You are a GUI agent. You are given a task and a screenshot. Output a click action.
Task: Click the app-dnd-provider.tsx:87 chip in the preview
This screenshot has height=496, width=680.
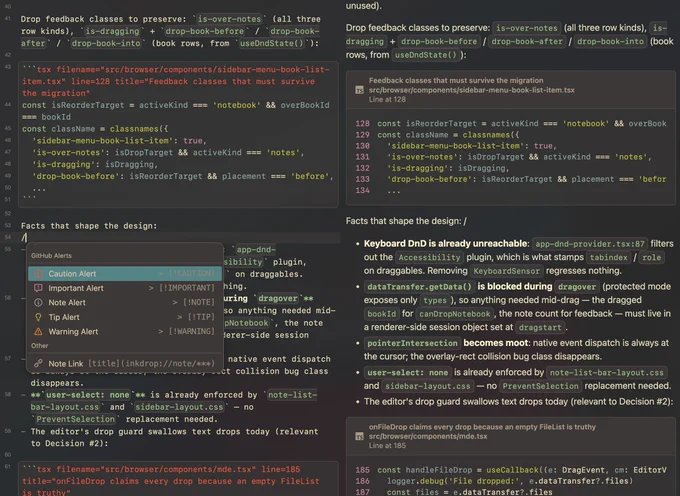pos(590,244)
